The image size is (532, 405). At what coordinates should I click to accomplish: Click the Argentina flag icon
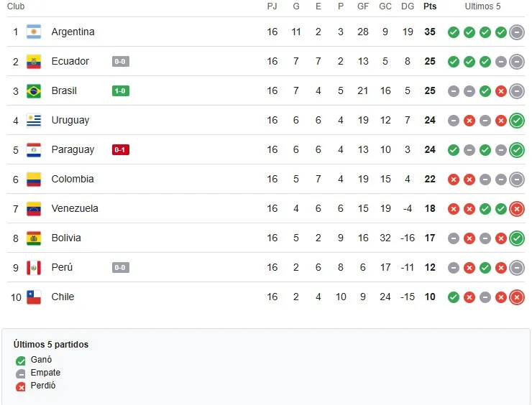[34, 32]
